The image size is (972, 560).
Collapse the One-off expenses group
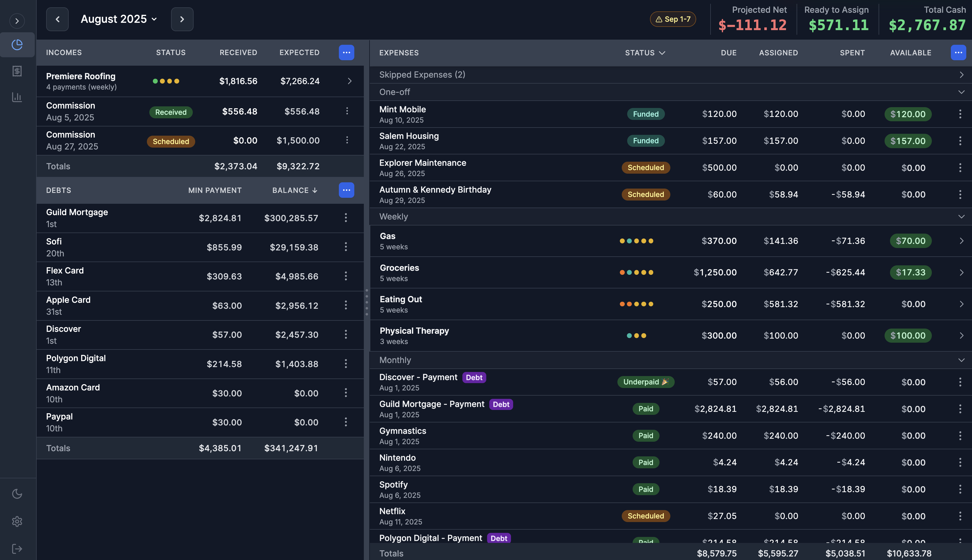tap(961, 92)
